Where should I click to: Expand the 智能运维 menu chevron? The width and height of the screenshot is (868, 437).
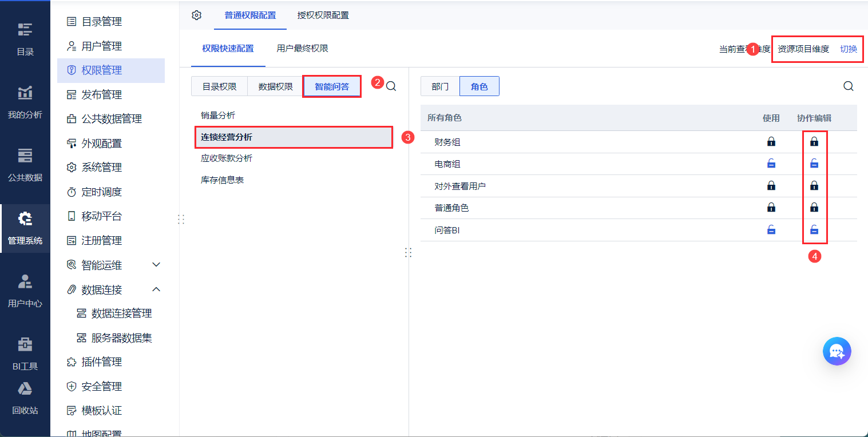(156, 265)
